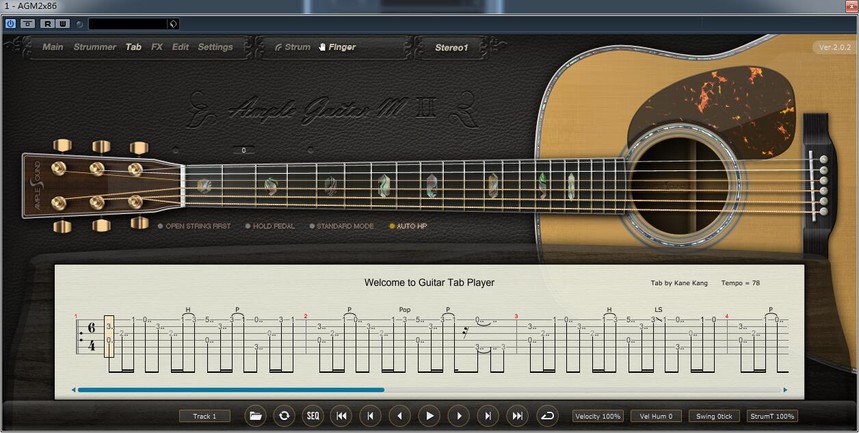859x433 pixels.
Task: Click the black preset name field
Action: coord(128,24)
